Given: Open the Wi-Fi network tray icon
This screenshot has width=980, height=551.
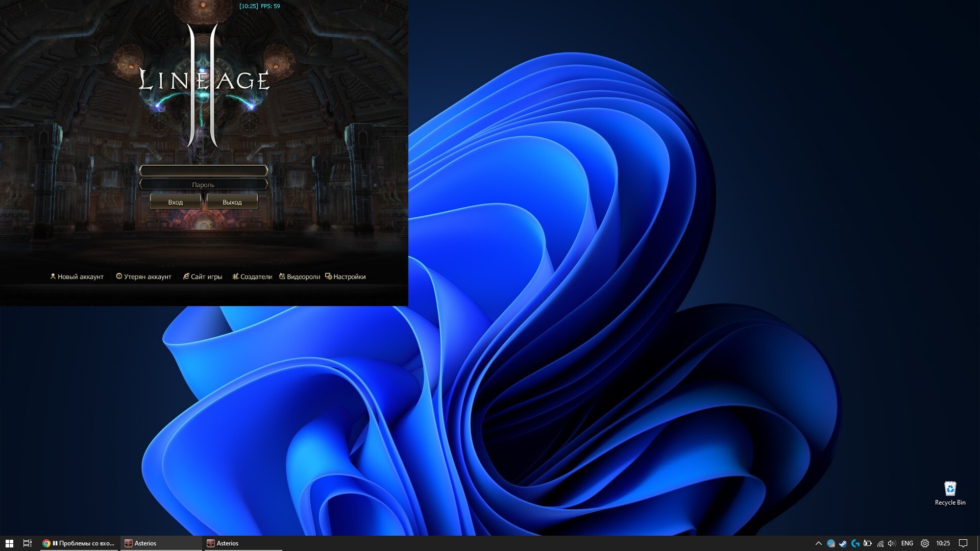Looking at the screenshot, I should tap(880, 543).
